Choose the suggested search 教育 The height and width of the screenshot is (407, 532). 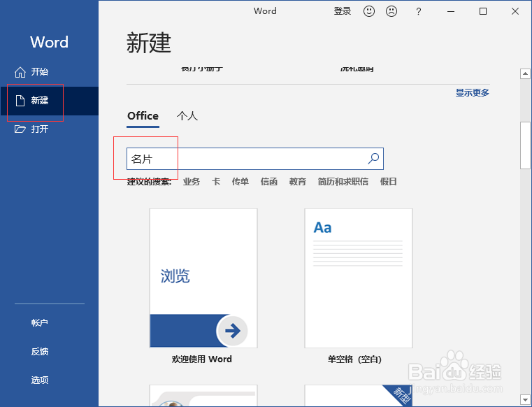298,182
